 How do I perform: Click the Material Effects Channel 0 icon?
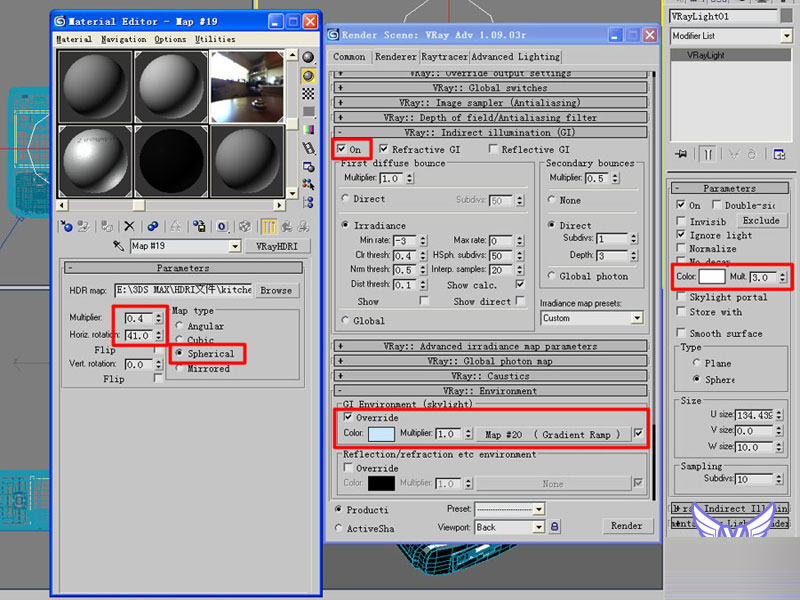[x=221, y=226]
